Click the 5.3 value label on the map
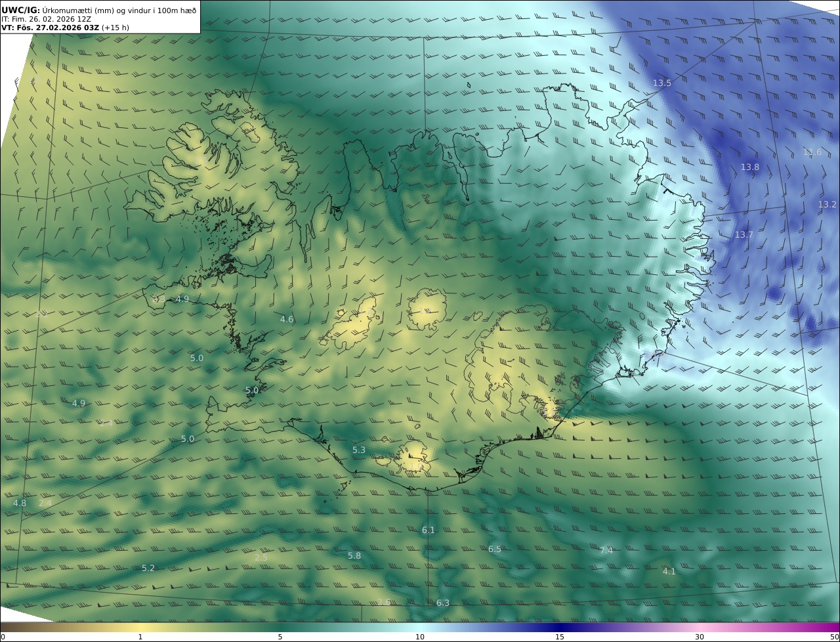The height and width of the screenshot is (642, 840). [x=358, y=450]
